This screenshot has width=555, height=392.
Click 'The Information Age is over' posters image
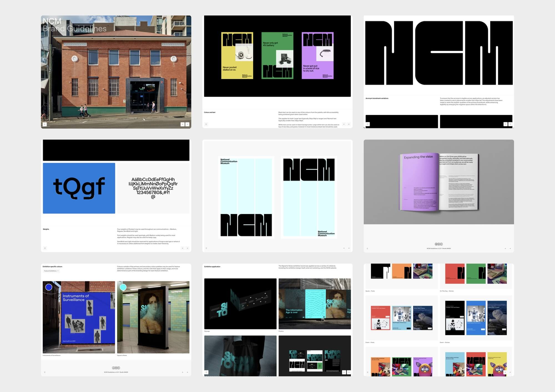pyautogui.click(x=315, y=304)
